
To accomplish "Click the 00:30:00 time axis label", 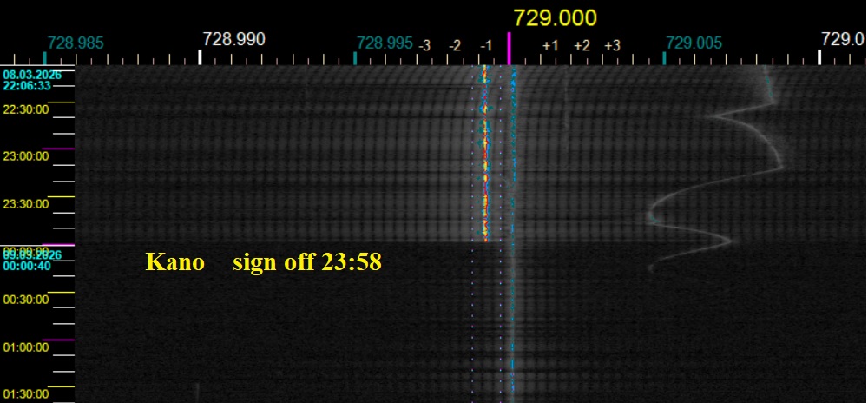I will [25, 300].
